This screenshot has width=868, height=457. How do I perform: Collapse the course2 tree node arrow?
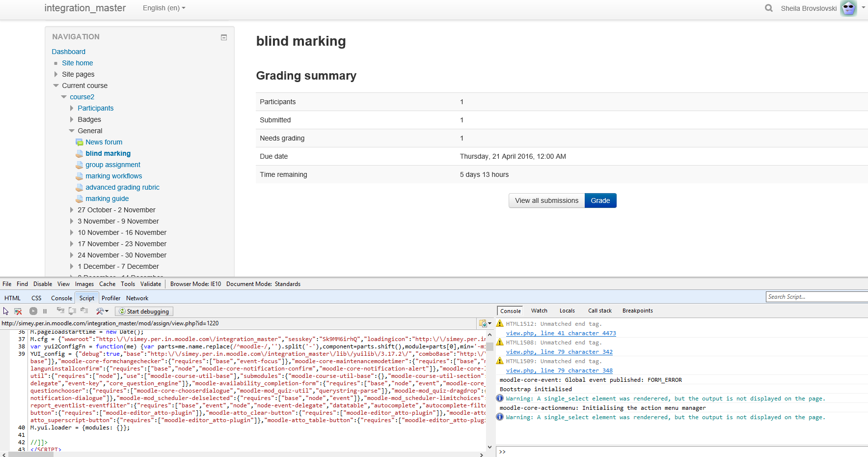point(63,97)
